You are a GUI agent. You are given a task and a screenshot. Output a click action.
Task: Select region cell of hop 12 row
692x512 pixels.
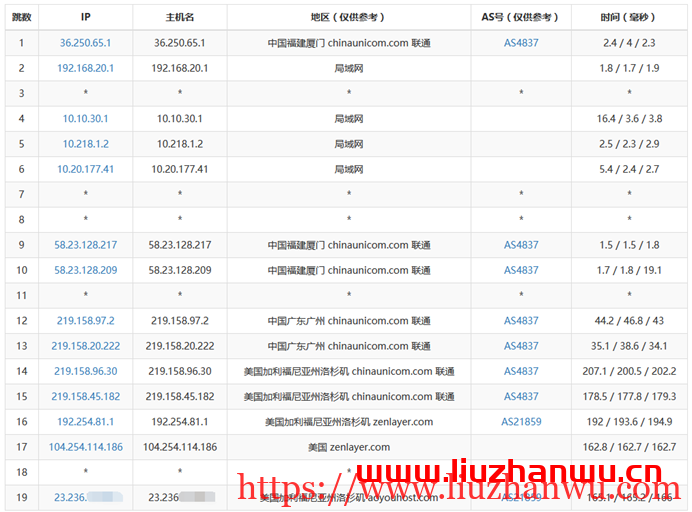[349, 320]
